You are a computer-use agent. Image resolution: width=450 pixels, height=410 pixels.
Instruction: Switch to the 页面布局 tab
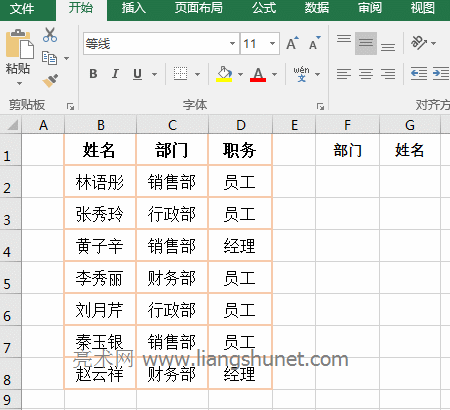coord(199,8)
